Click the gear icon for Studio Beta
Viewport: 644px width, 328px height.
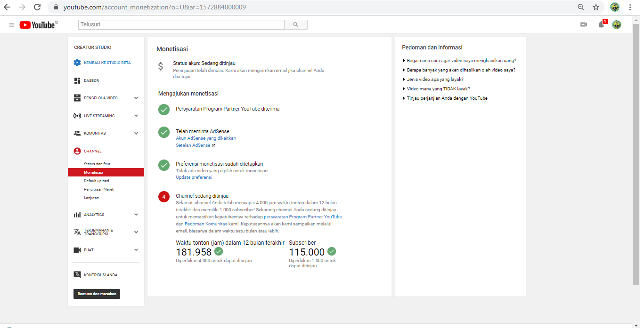pyautogui.click(x=77, y=63)
